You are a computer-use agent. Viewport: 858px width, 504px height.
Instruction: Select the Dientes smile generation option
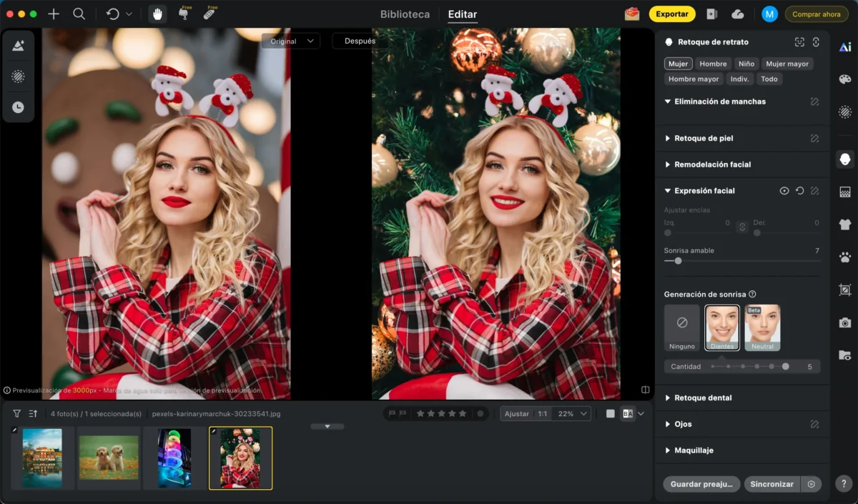(721, 327)
